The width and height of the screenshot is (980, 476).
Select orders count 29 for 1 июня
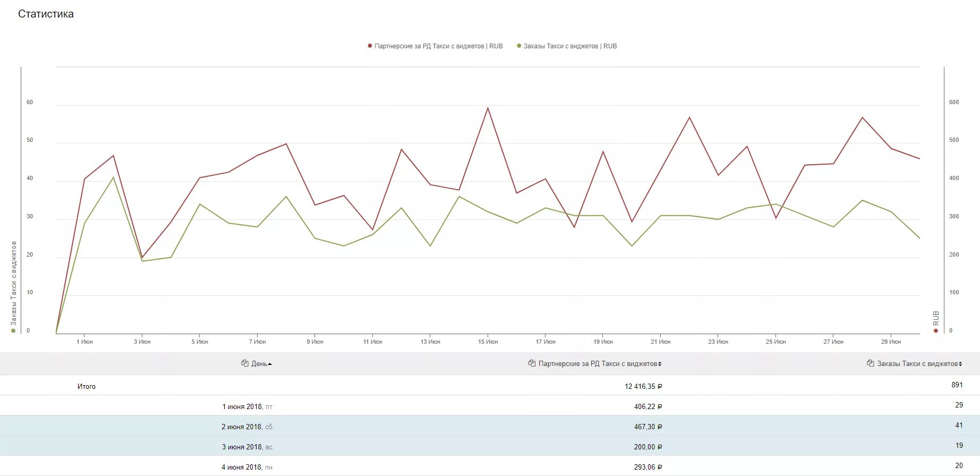click(x=959, y=405)
